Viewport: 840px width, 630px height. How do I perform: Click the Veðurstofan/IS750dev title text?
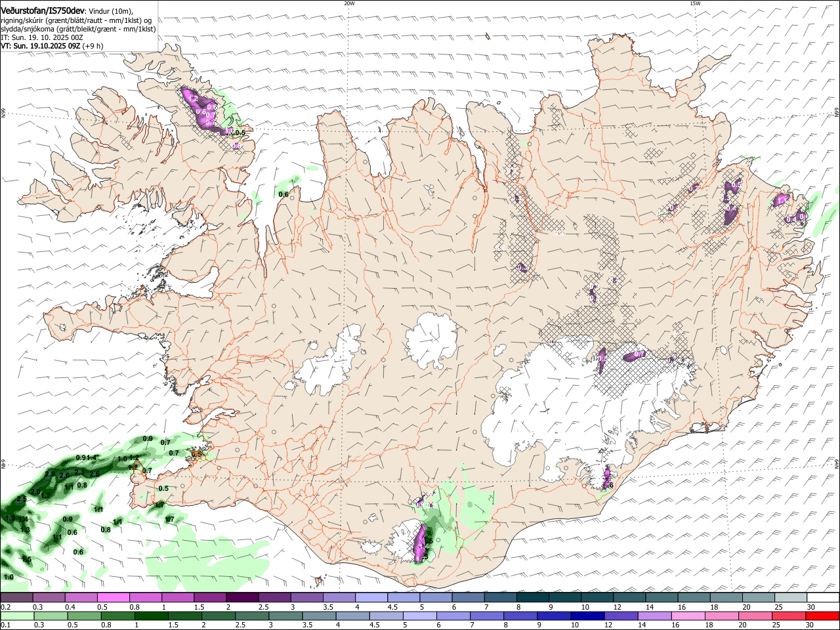(x=43, y=10)
